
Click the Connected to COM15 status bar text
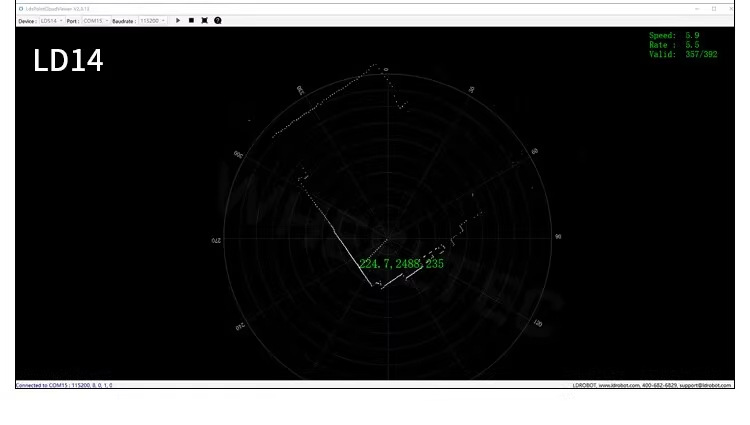[x=64, y=385]
